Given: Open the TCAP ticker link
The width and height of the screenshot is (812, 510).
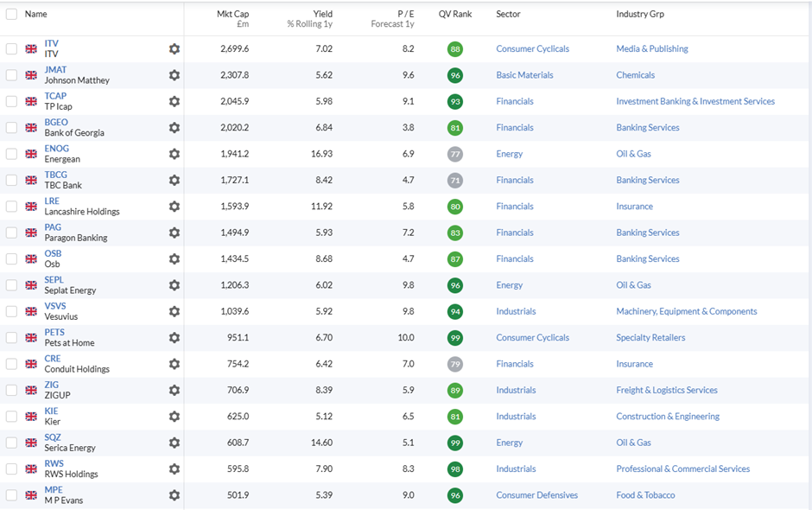Looking at the screenshot, I should click(x=55, y=96).
